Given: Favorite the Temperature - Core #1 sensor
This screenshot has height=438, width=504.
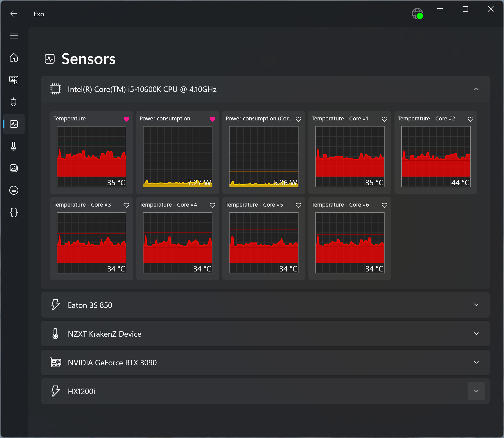Looking at the screenshot, I should [x=385, y=119].
